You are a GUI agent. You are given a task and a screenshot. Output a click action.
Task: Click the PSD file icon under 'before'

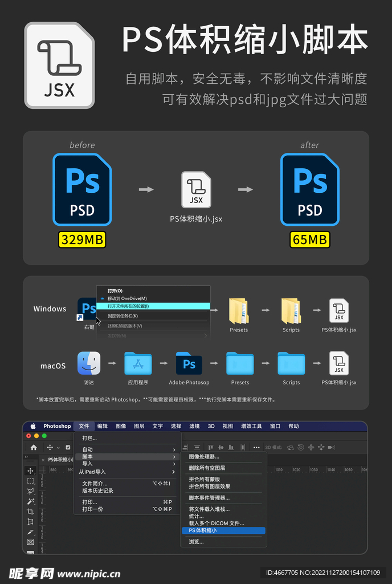coord(82,189)
